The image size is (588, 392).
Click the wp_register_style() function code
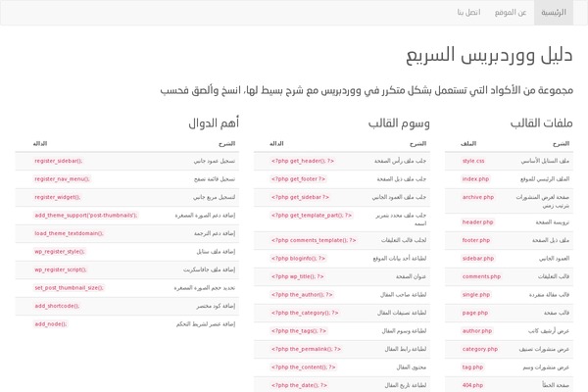click(60, 251)
